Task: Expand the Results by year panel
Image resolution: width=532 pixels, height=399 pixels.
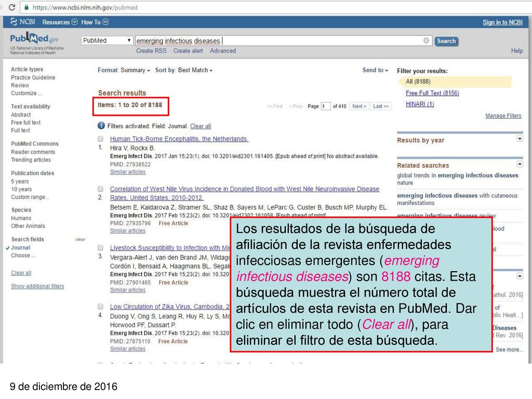Action: pos(520,139)
